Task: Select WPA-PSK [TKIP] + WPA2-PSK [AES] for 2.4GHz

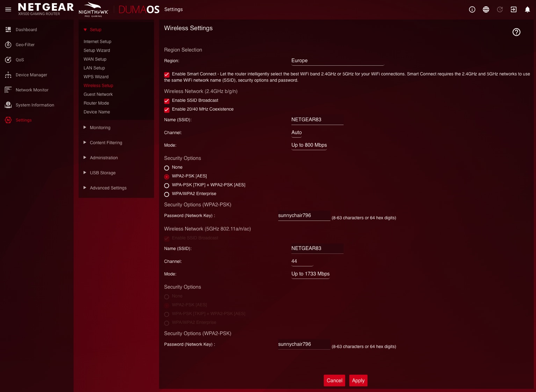Action: coord(167,185)
